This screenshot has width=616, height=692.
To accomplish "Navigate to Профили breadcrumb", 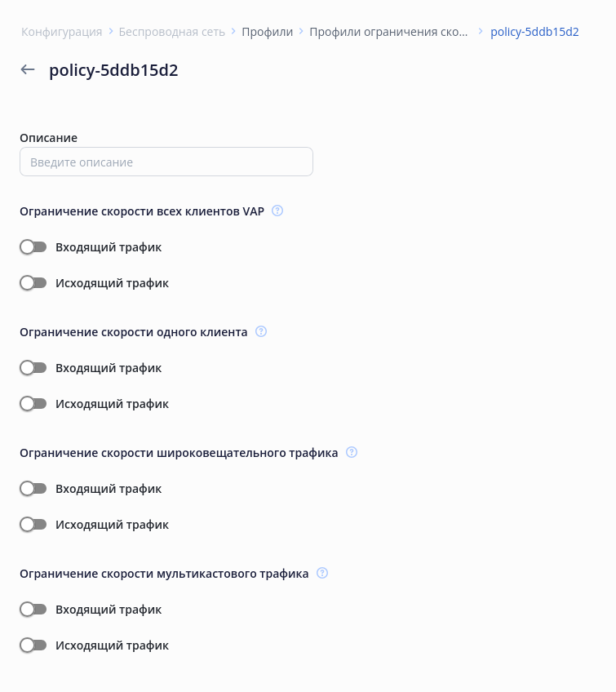I will click(267, 32).
